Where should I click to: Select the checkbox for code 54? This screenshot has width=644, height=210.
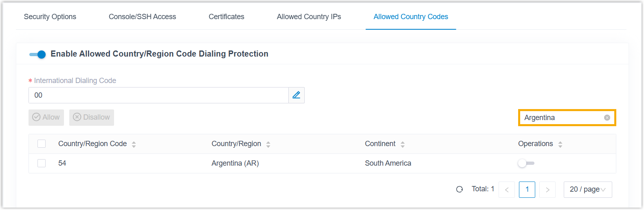pos(42,163)
